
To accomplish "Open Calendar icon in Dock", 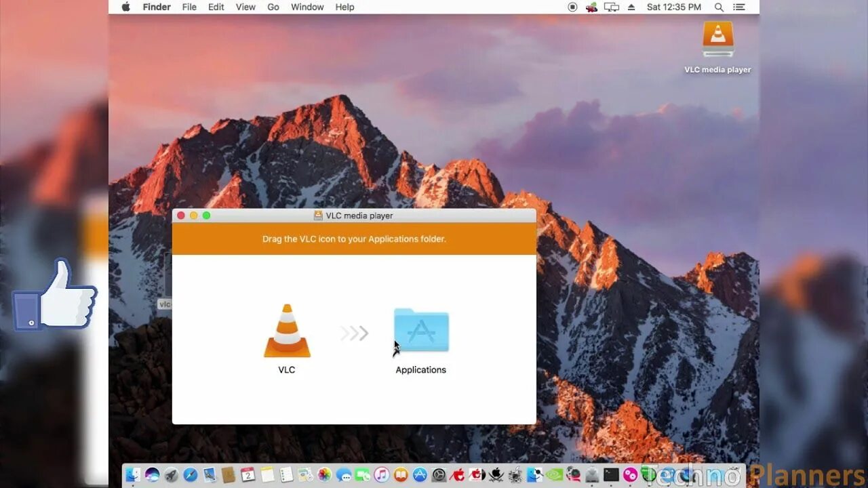I will coord(248,475).
